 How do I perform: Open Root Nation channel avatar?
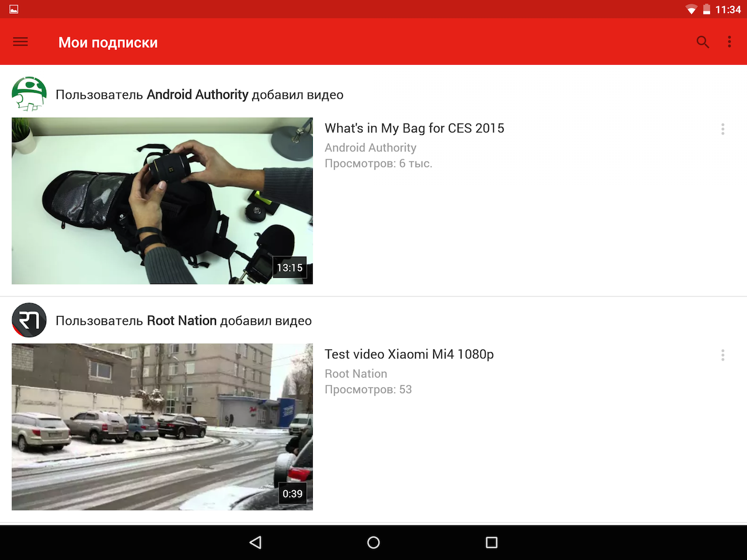tap(29, 320)
